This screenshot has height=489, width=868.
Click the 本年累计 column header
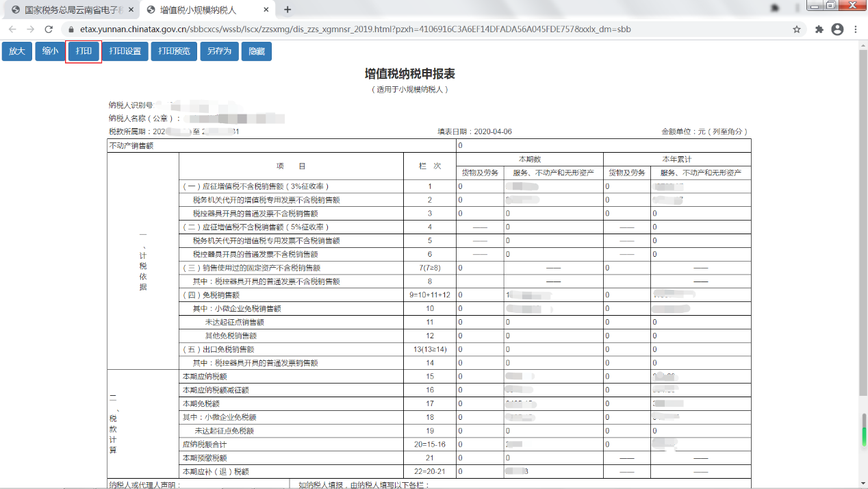click(677, 159)
